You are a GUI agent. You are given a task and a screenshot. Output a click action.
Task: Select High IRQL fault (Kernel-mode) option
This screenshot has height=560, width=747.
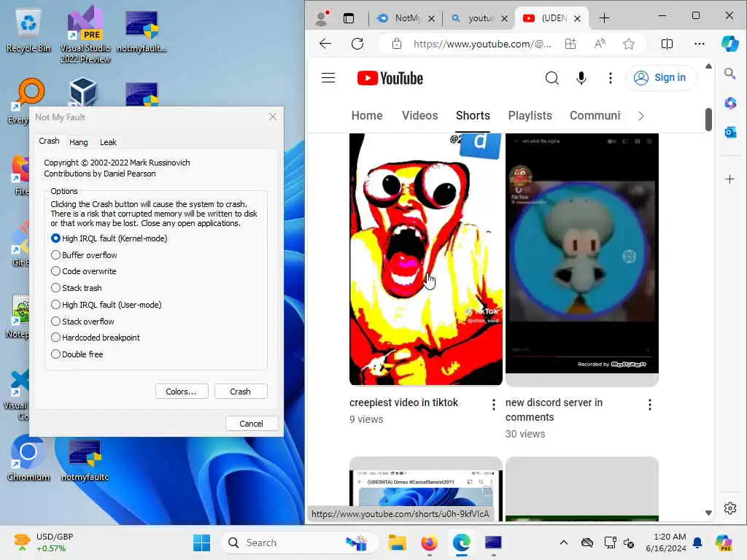(x=109, y=238)
